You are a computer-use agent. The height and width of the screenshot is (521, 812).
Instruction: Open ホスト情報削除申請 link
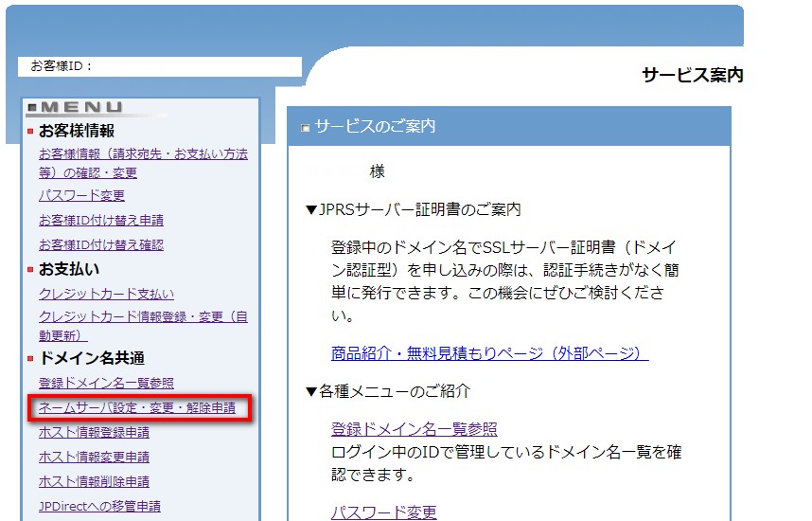[94, 481]
